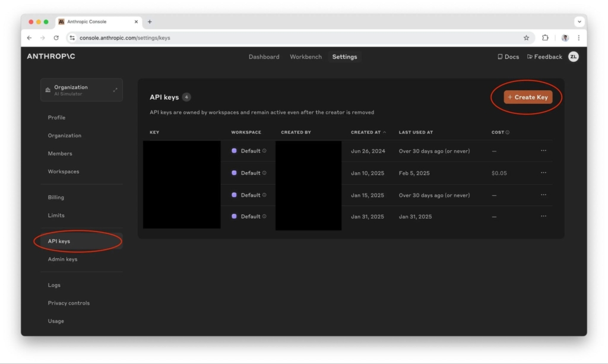Screen dimensions: 608x364
Task: Click workspace info icon in Jan 15, 2025 row
Action: click(264, 195)
